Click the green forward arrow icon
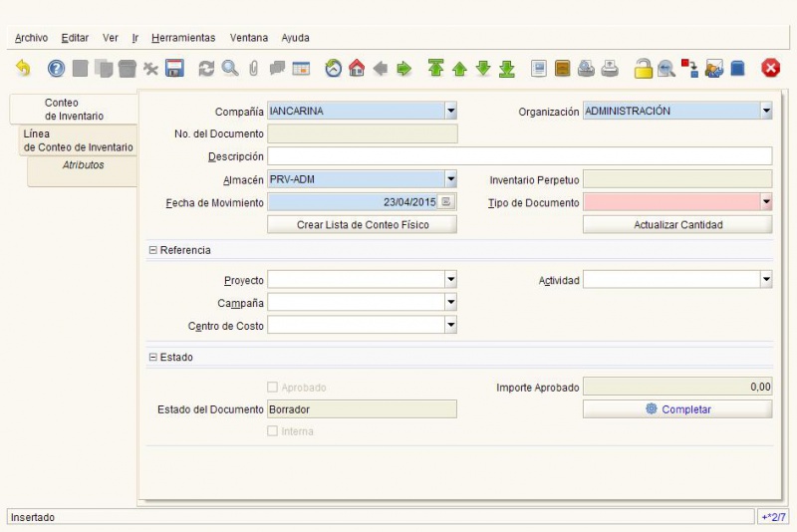This screenshot has height=532, width=797. (x=404, y=68)
